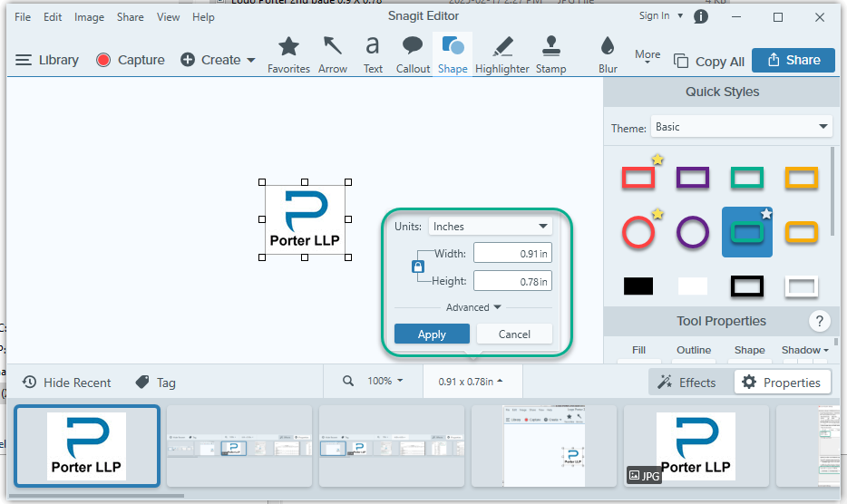This screenshot has width=847, height=504.
Task: Pick the red rectangle quick style
Action: pyautogui.click(x=638, y=178)
